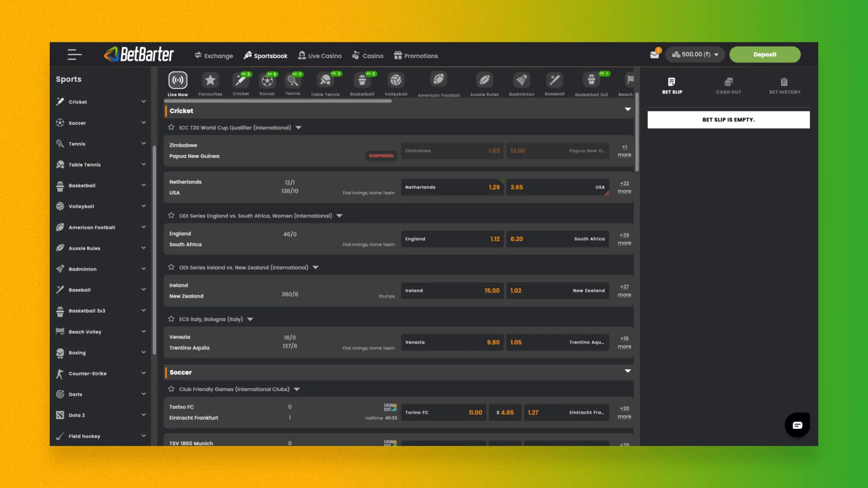
Task: Select the draw X 4.65 odds
Action: click(x=505, y=413)
